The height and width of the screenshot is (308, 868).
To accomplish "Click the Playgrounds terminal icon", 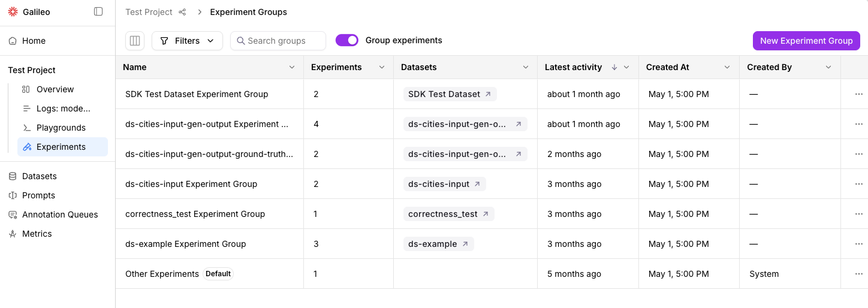I will (26, 128).
